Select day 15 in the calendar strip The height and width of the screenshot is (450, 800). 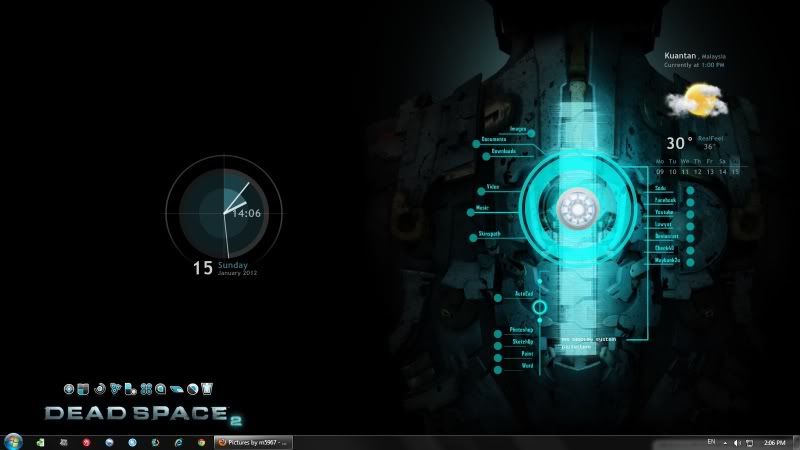click(735, 172)
